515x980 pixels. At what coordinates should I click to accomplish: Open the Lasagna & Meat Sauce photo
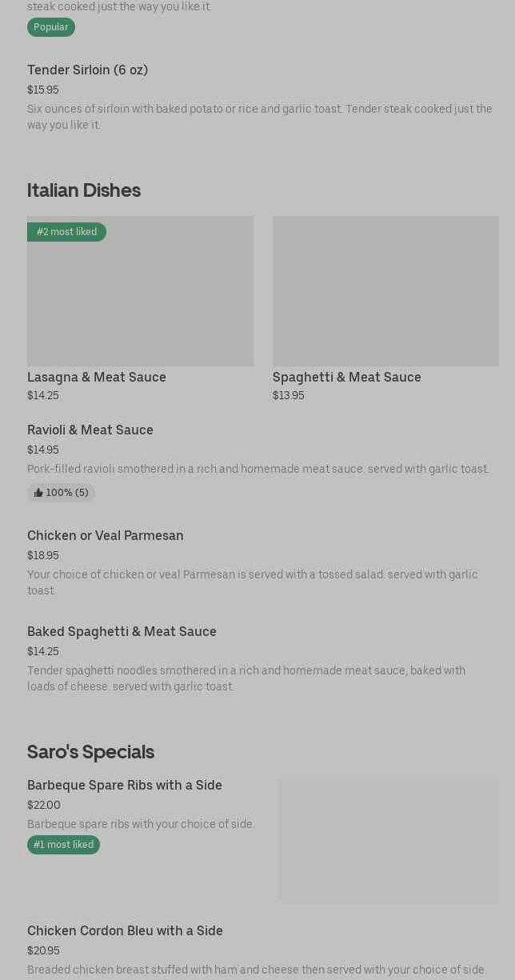pos(140,296)
